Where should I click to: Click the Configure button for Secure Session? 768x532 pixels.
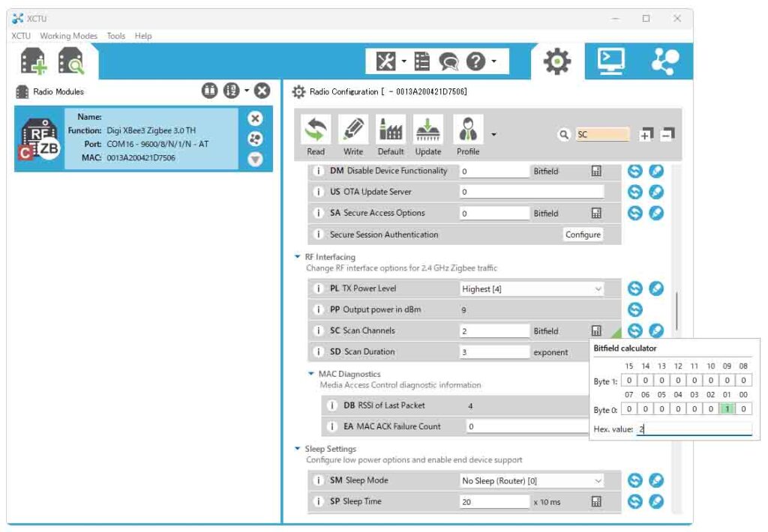click(583, 235)
